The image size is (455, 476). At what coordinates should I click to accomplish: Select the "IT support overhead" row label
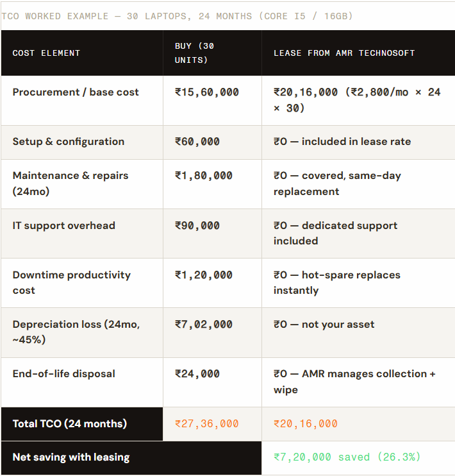coord(64,226)
